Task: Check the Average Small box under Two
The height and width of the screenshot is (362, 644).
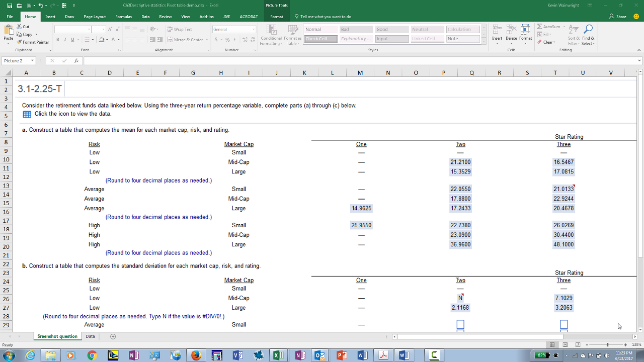Action: pos(460,325)
